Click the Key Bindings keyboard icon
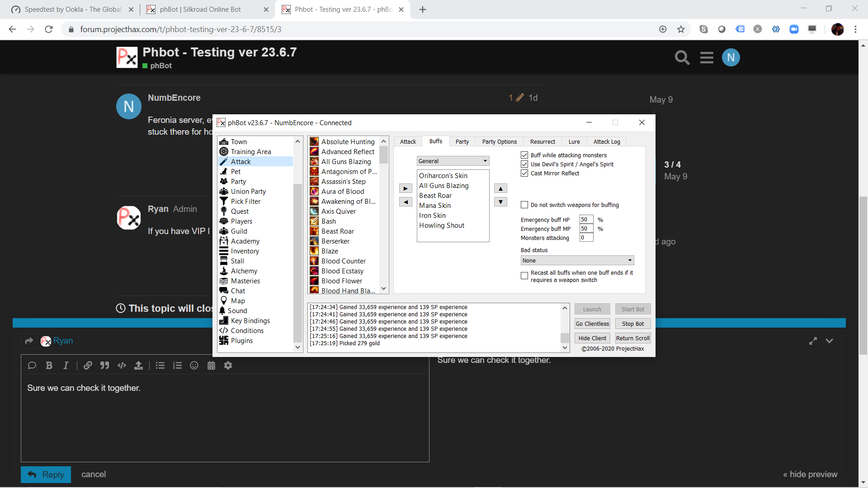This screenshot has height=488, width=868. point(224,321)
